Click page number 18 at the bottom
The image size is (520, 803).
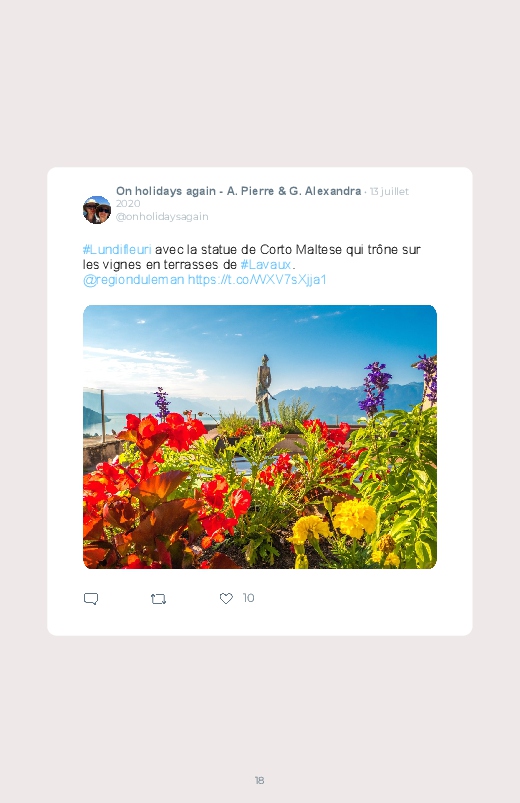259,780
